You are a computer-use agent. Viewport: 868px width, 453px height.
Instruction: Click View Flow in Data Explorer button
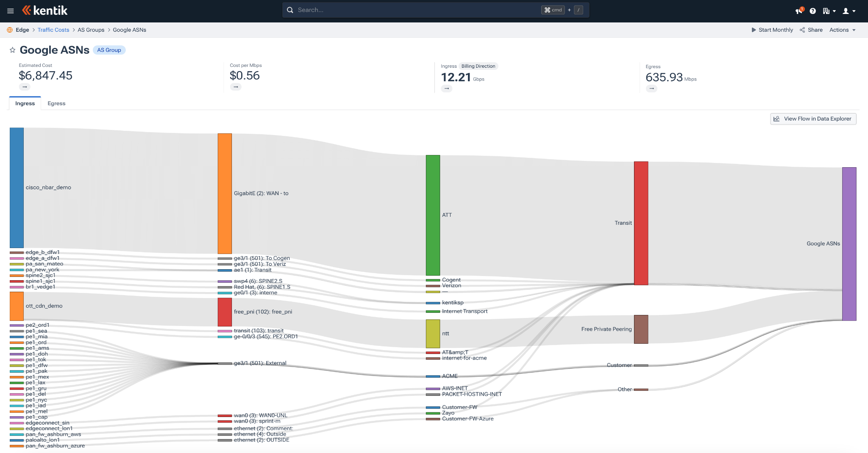pyautogui.click(x=813, y=119)
